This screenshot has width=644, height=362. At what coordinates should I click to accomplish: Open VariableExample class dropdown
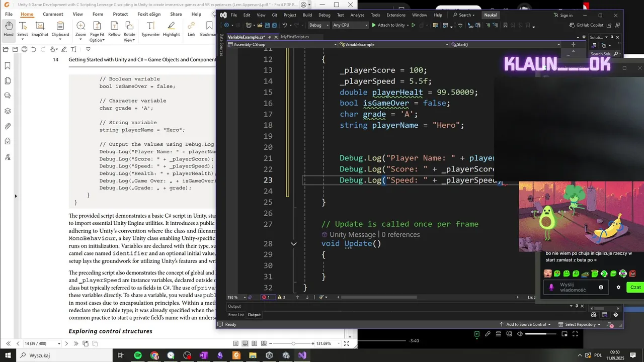coord(394,45)
